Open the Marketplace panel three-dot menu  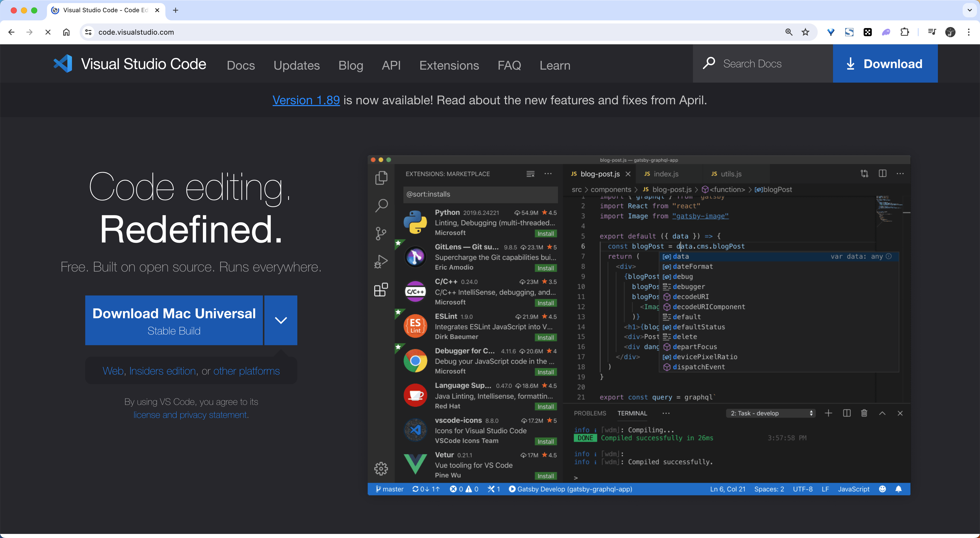tap(548, 174)
